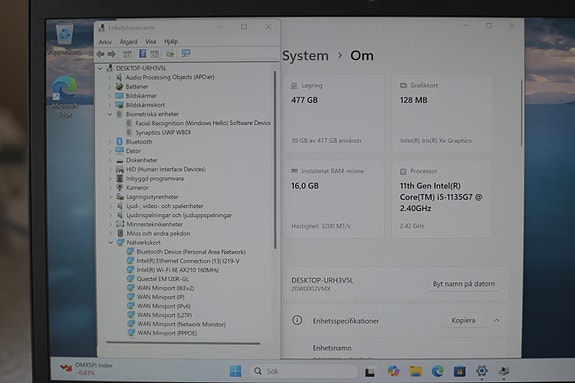Collapse the Biometriska enheter category arrow

[110, 114]
